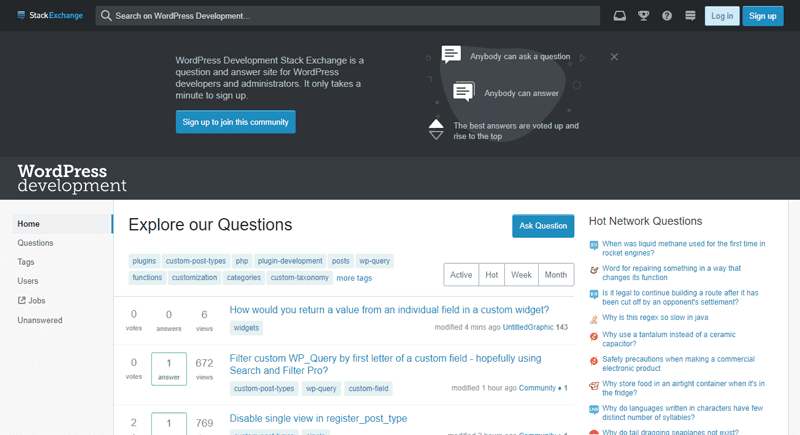This screenshot has width=800, height=435.
Task: Click the Sign up button
Action: tap(763, 16)
